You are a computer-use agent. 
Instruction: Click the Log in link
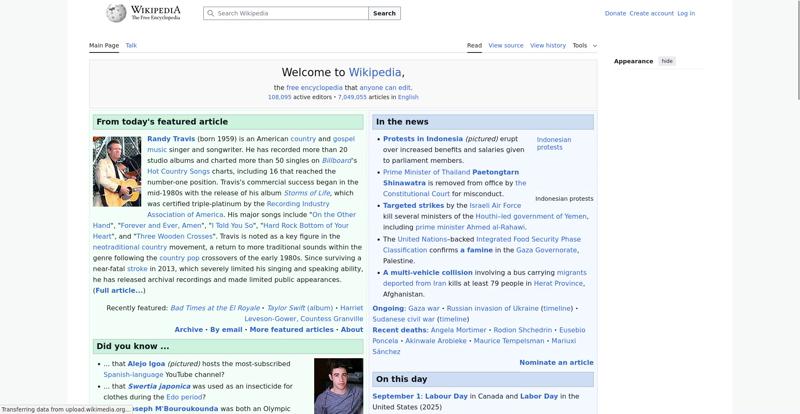(x=686, y=13)
